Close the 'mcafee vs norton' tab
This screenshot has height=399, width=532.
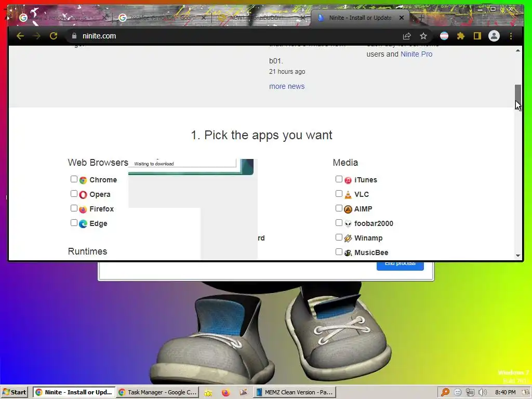point(203,18)
